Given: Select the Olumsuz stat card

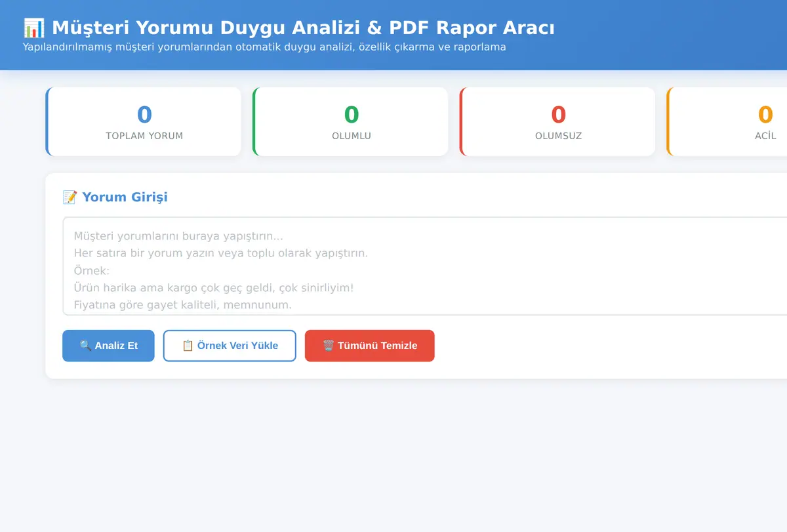Looking at the screenshot, I should (x=557, y=122).
